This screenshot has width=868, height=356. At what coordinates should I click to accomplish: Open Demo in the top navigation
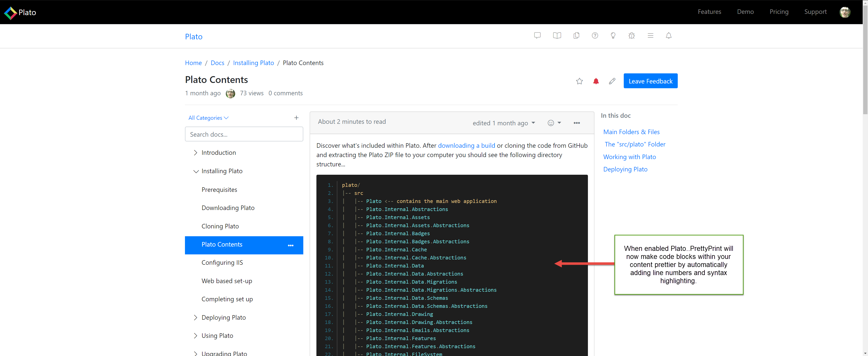[745, 12]
